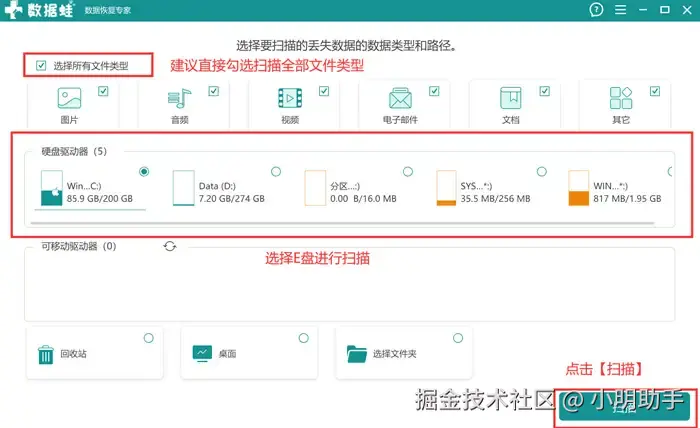The height and width of the screenshot is (428, 700).
Task: Click the 16.0 MB partition drive icon
Action: click(x=315, y=188)
